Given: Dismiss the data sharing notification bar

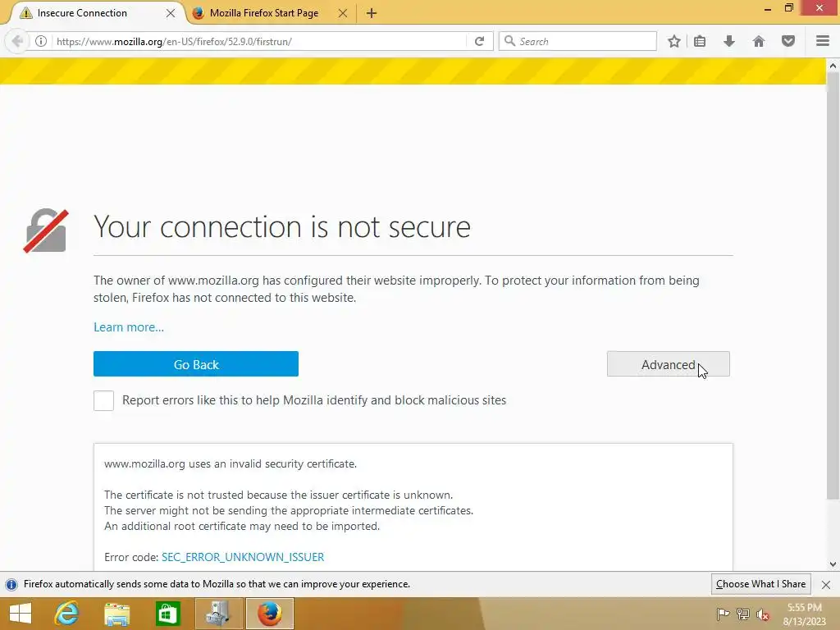Looking at the screenshot, I should (x=825, y=584).
